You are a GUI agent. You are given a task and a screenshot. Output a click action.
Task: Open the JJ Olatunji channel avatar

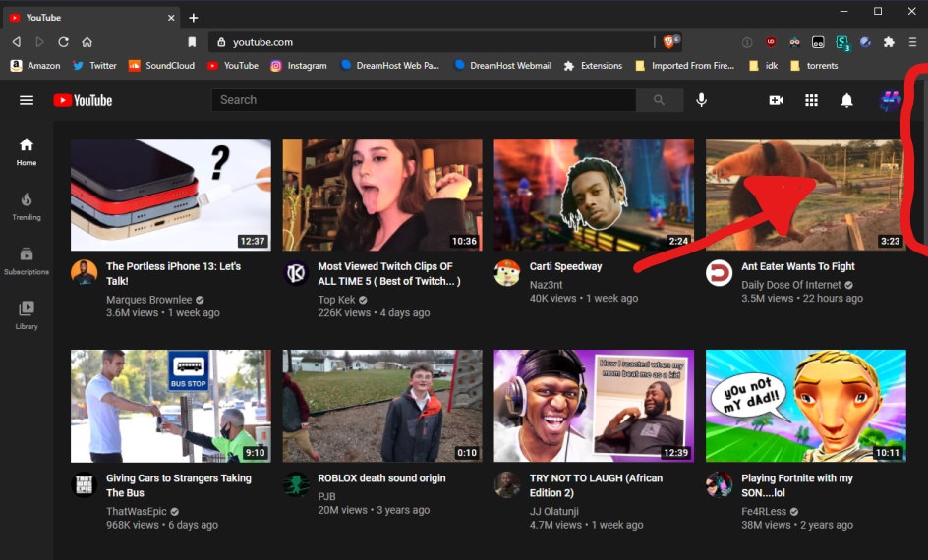[x=507, y=484]
